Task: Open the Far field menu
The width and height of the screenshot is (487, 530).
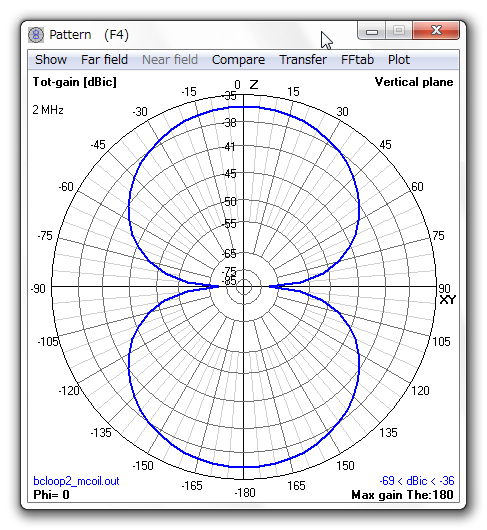Action: [x=104, y=60]
